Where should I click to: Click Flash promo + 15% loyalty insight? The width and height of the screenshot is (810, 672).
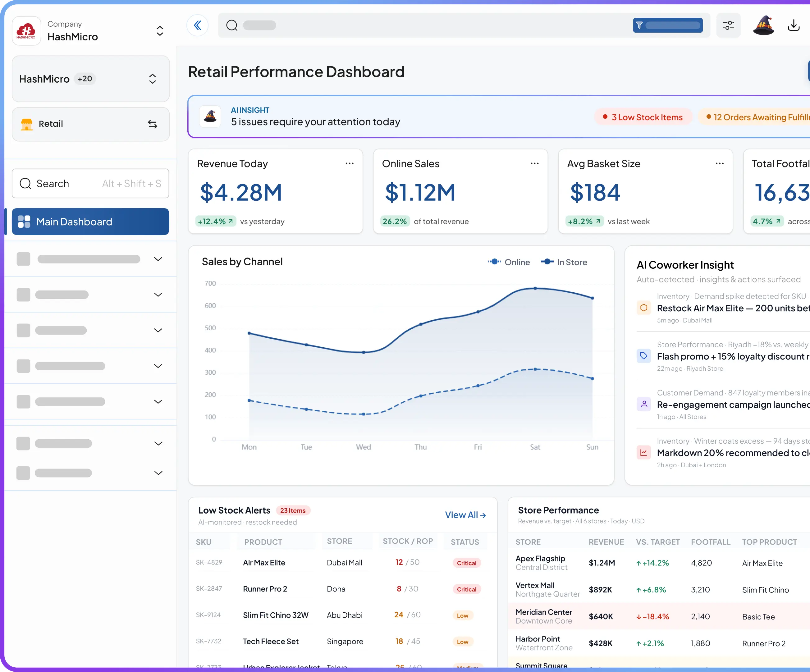[x=733, y=356]
